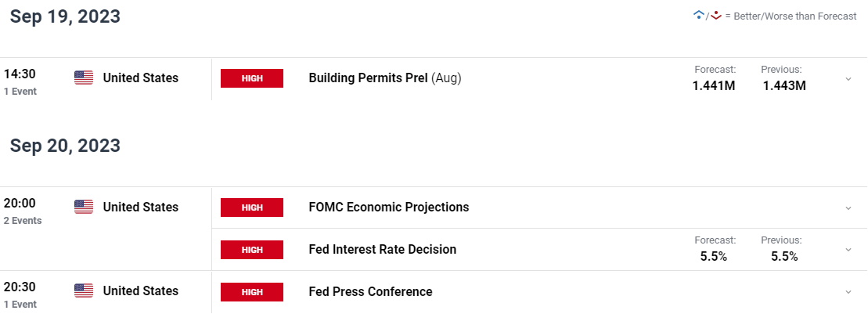Click the US flag beside the 14:30 event
The width and height of the screenshot is (868, 314).
[x=84, y=78]
